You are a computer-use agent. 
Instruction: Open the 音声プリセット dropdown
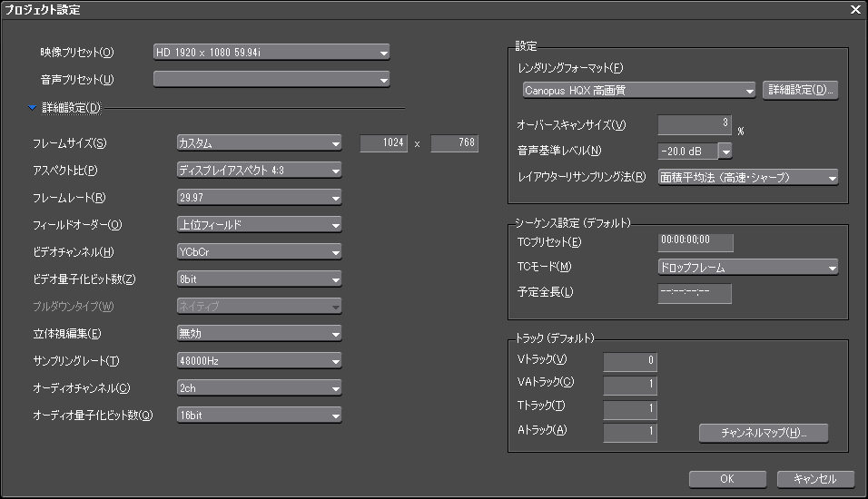click(x=271, y=80)
